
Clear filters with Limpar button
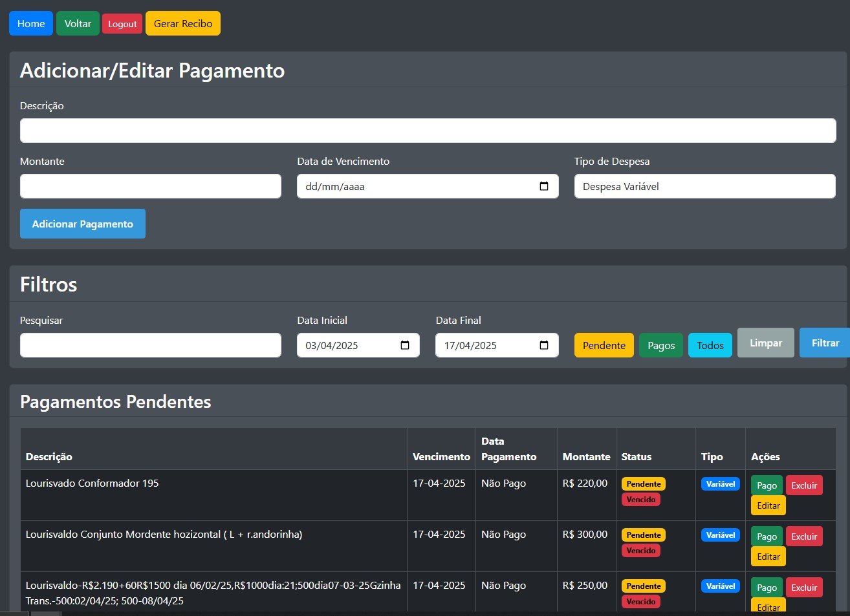(x=765, y=343)
